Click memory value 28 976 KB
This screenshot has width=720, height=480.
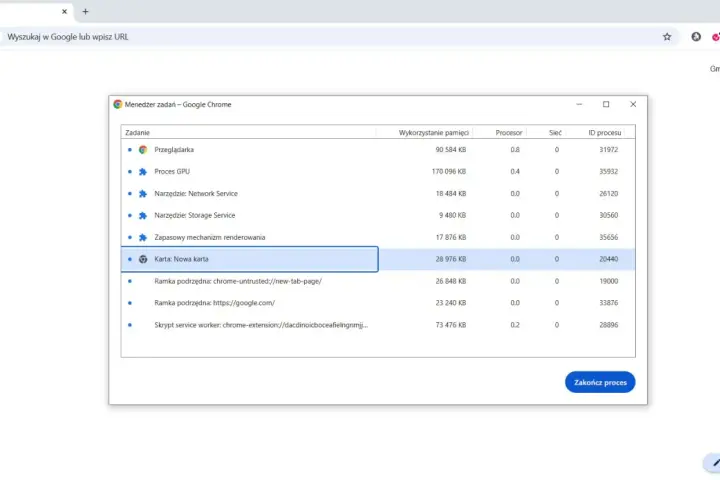click(450, 259)
